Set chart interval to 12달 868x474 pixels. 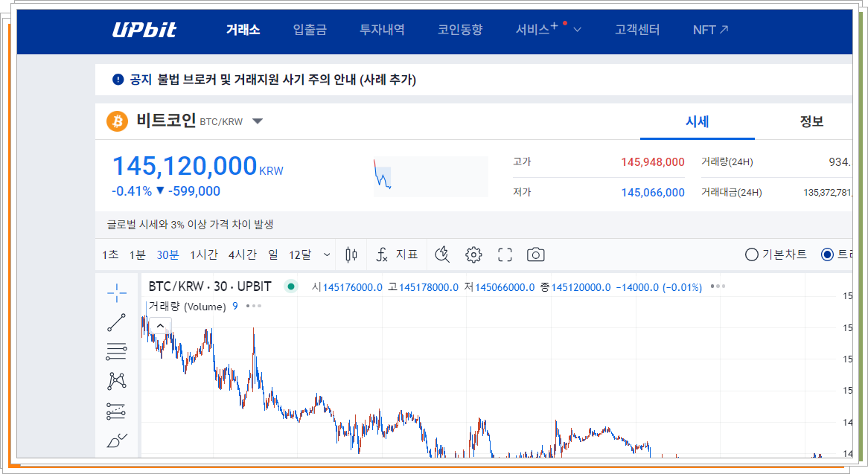point(300,255)
